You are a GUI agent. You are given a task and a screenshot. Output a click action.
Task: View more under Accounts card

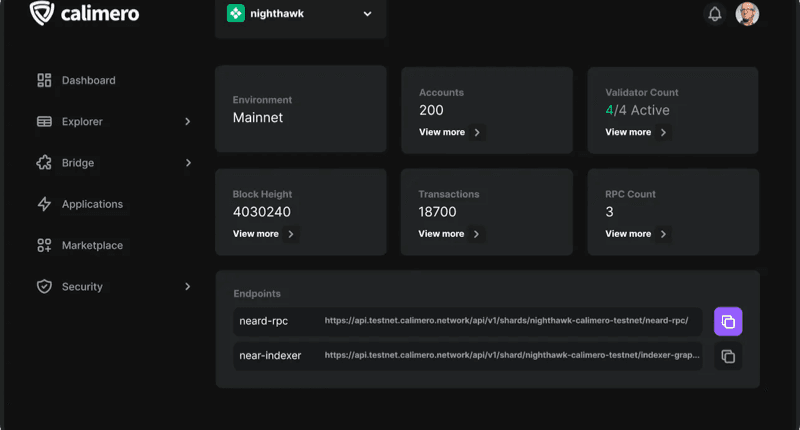[450, 132]
